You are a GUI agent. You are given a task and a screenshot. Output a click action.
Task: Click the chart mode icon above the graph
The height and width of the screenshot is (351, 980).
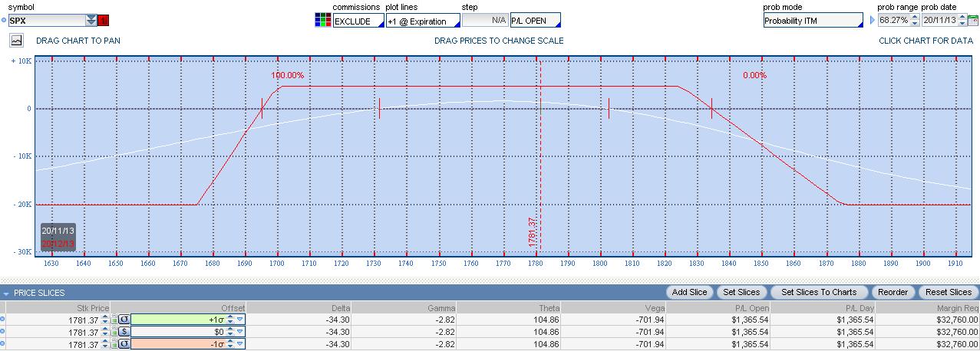[x=17, y=40]
